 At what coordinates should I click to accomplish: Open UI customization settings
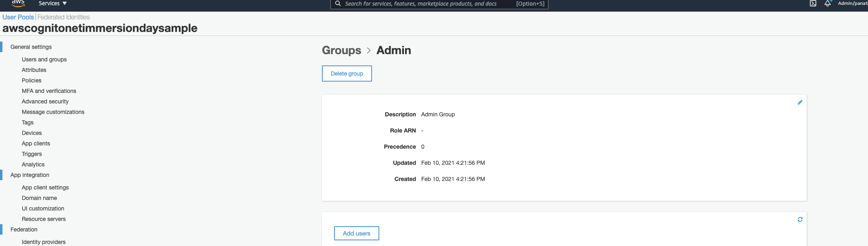[43, 208]
